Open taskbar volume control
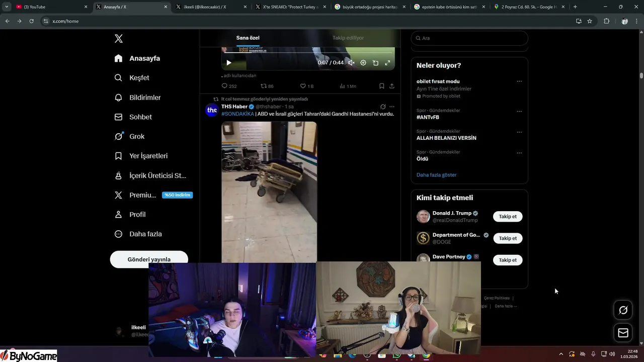The image size is (644, 362). pos(612,354)
